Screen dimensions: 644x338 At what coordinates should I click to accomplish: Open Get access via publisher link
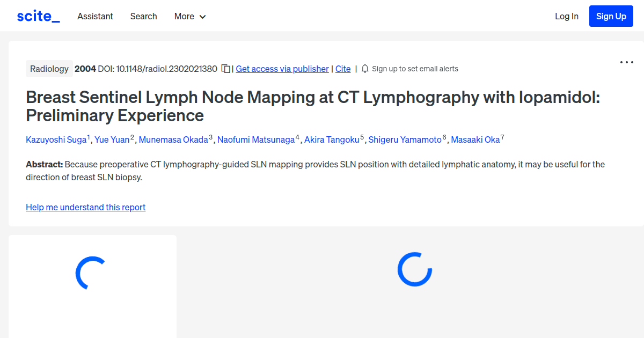tap(282, 69)
